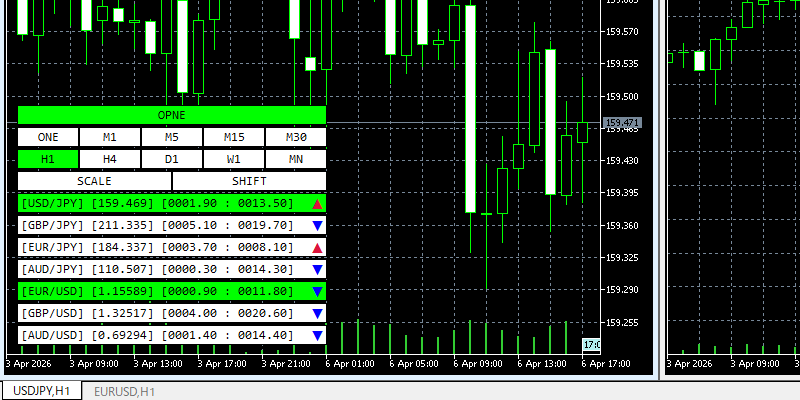
Task: Click the blue down arrow on AUD/JPY row
Action: point(317,270)
